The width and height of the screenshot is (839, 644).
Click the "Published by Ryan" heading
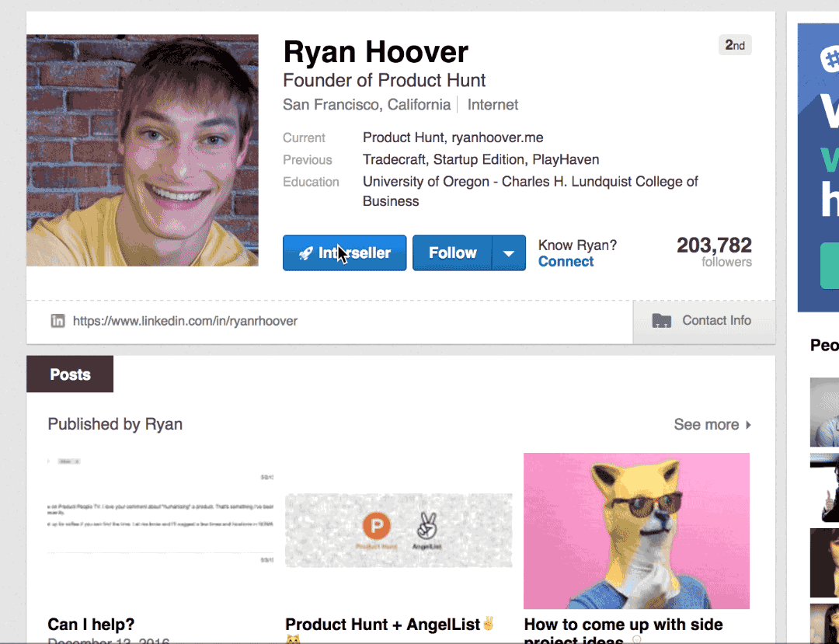coord(115,424)
